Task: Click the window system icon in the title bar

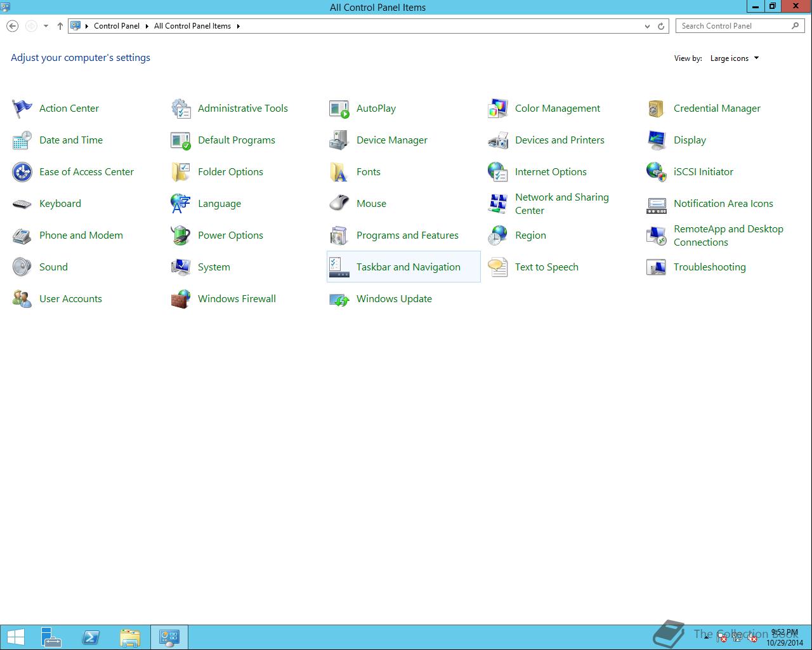Action: pyautogui.click(x=5, y=7)
